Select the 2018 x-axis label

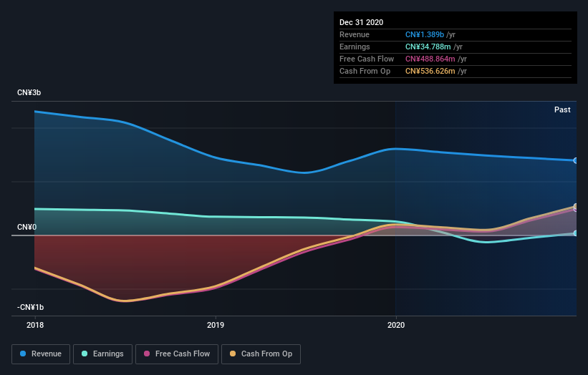(35, 325)
